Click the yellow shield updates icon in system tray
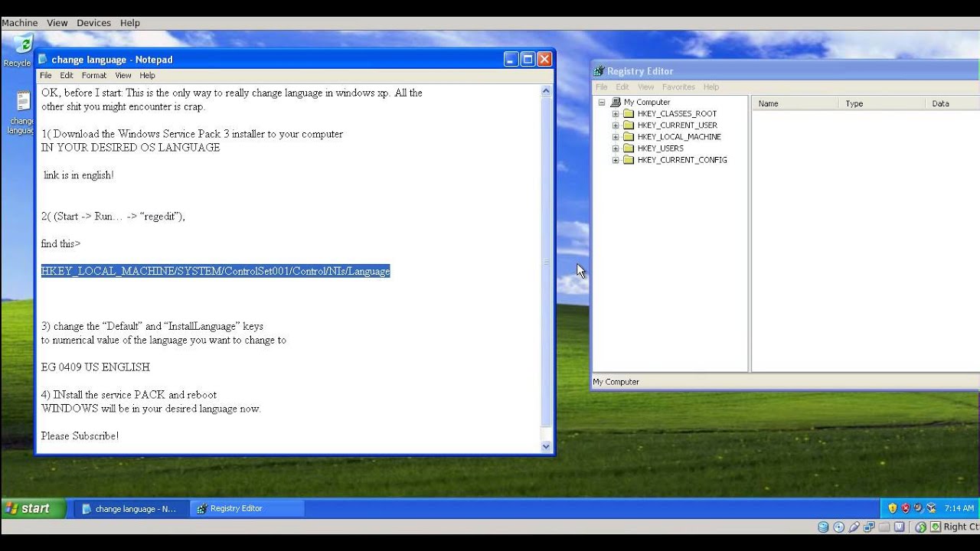 pyautogui.click(x=893, y=508)
